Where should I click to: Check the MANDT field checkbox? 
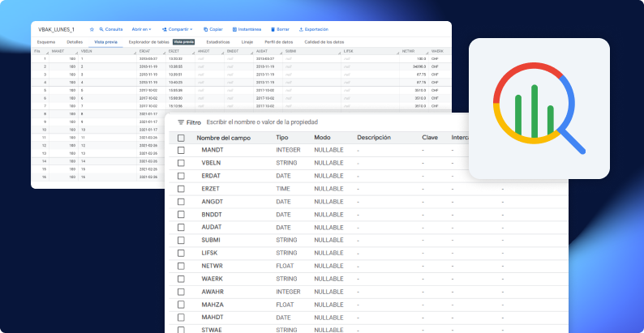[181, 150]
